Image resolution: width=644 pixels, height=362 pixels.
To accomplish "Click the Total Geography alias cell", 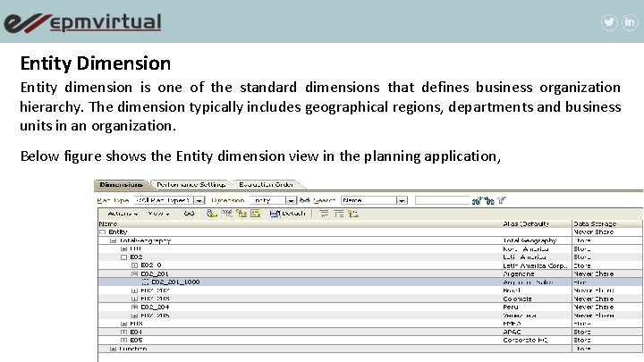I will click(530, 240).
